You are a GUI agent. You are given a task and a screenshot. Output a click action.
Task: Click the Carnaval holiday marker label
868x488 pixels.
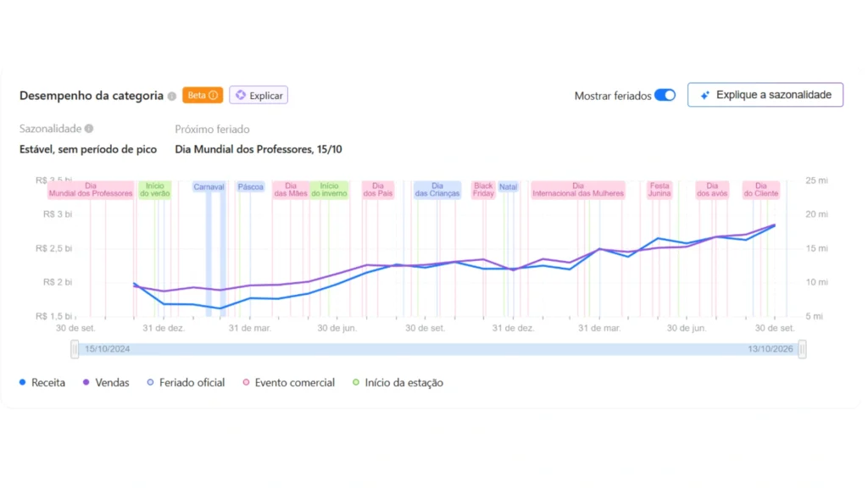[x=209, y=187]
